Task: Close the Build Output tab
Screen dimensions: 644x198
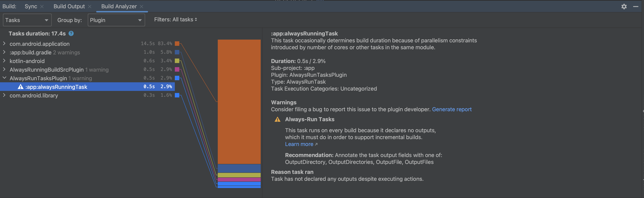Action: click(90, 7)
